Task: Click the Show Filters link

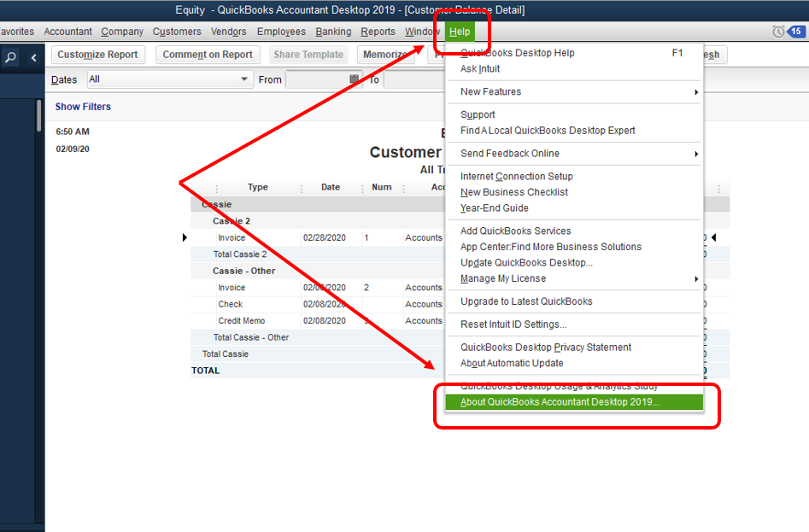Action: click(x=83, y=107)
